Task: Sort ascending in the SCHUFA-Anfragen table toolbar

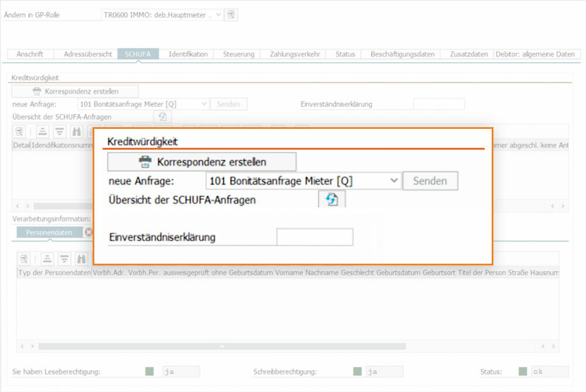Action: (x=43, y=131)
